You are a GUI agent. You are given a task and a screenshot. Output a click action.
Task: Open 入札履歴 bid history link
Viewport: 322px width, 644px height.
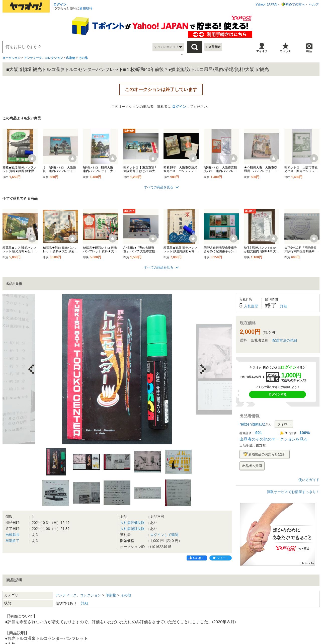coord(251,306)
